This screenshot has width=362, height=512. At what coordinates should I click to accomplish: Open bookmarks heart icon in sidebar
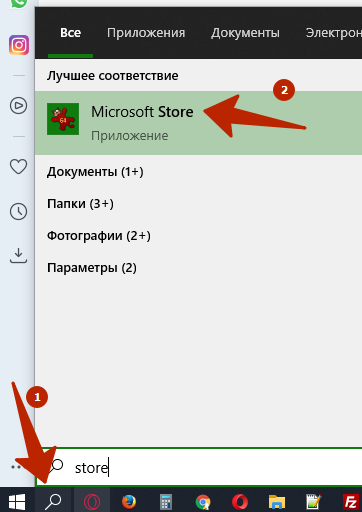coord(18,166)
